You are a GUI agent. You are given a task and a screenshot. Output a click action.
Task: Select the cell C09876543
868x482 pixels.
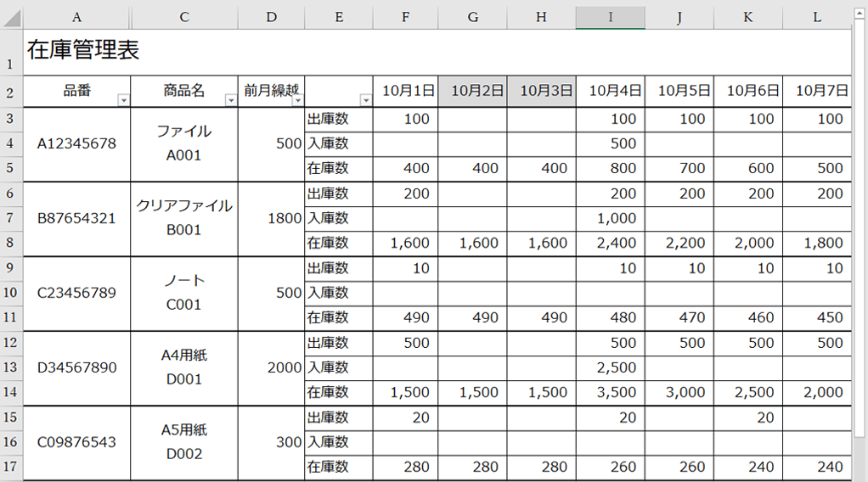point(77,443)
